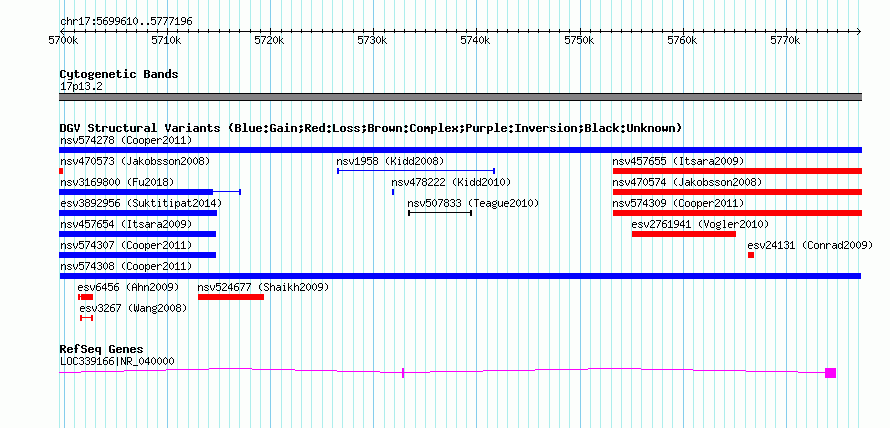This screenshot has height=428, width=890.
Task: Select the nsv507833 (Teague2010) label
Action: click(x=473, y=203)
